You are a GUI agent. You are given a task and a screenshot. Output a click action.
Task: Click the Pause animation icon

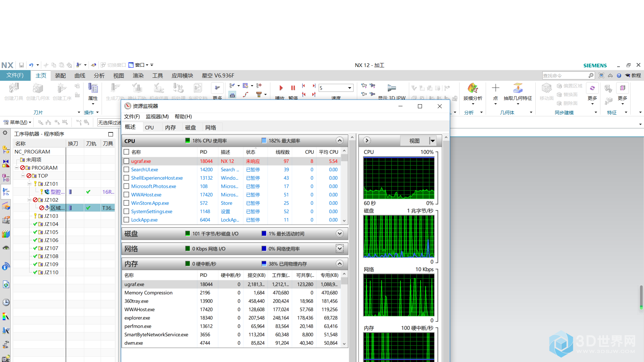293,88
